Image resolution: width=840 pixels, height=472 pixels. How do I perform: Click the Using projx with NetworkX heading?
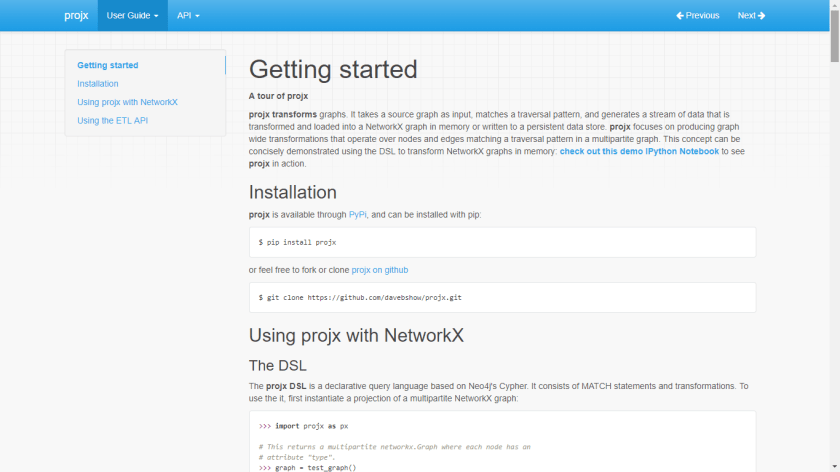click(356, 335)
